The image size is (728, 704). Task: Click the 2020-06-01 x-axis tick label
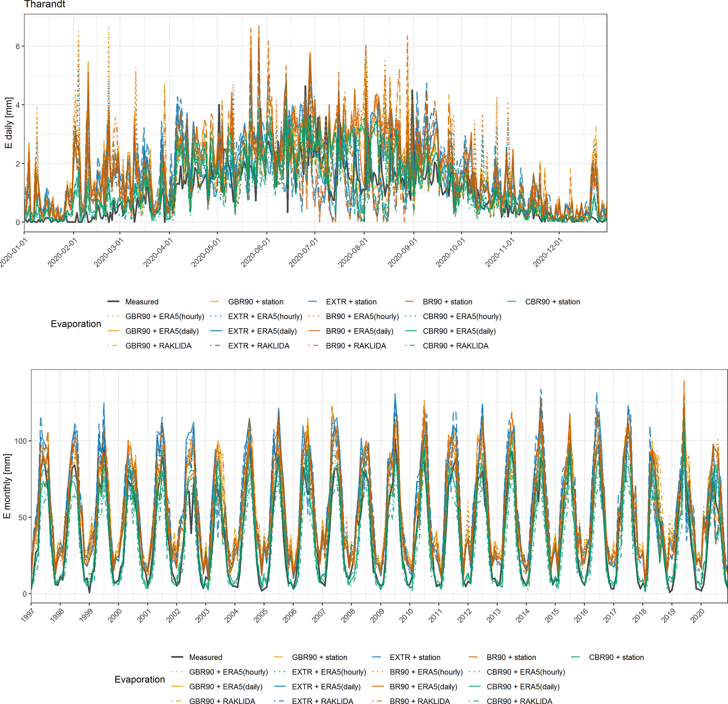point(256,252)
